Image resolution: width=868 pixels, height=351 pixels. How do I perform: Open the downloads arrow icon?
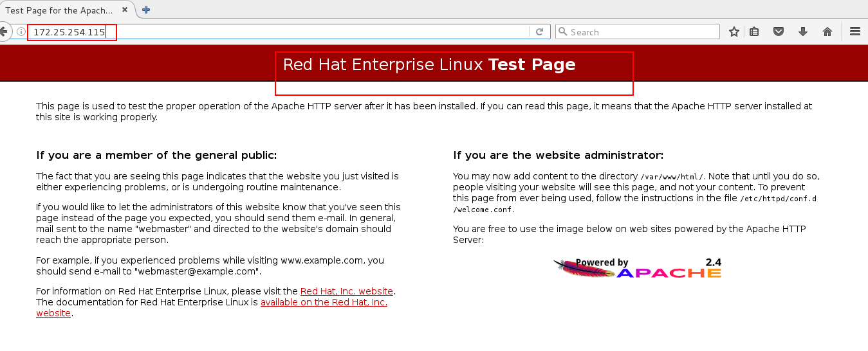[x=802, y=32]
